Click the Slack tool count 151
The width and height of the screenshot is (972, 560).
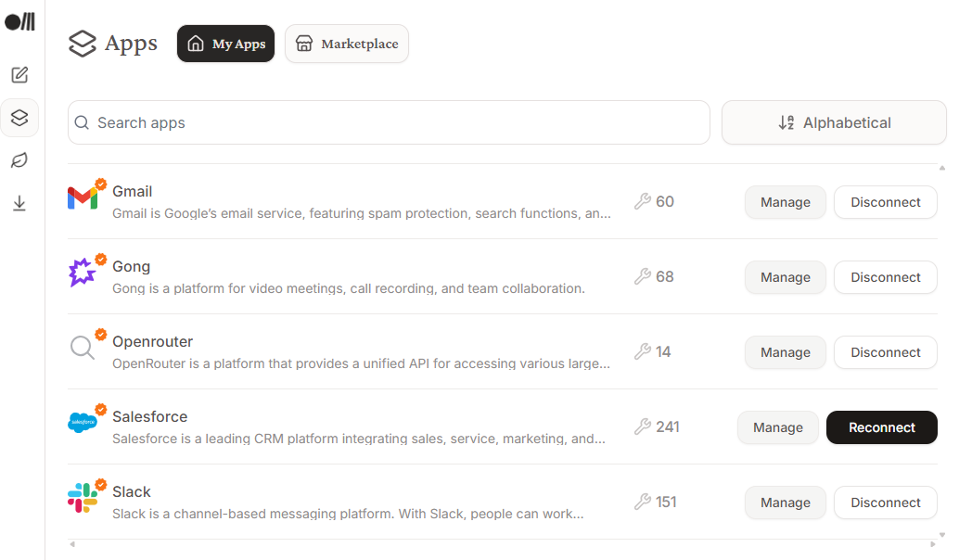point(666,502)
